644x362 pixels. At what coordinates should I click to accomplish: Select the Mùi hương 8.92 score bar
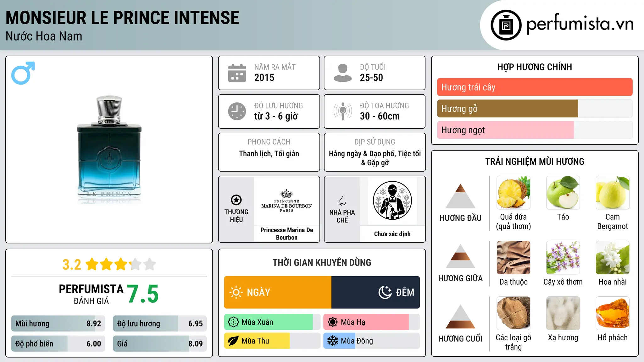point(58,323)
